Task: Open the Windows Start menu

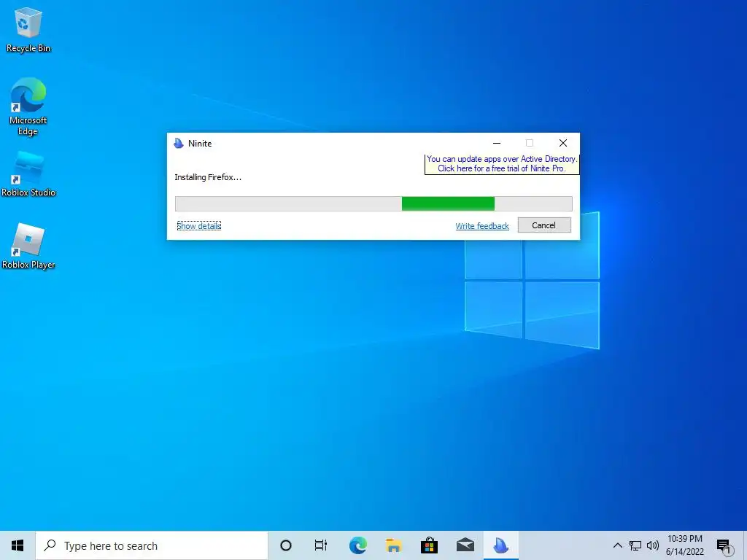Action: (x=18, y=545)
